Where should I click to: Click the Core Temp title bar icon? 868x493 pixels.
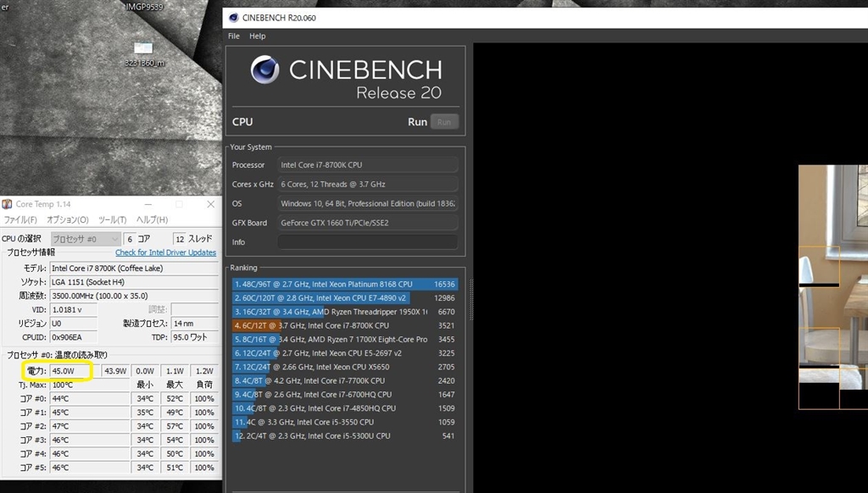[x=7, y=204]
